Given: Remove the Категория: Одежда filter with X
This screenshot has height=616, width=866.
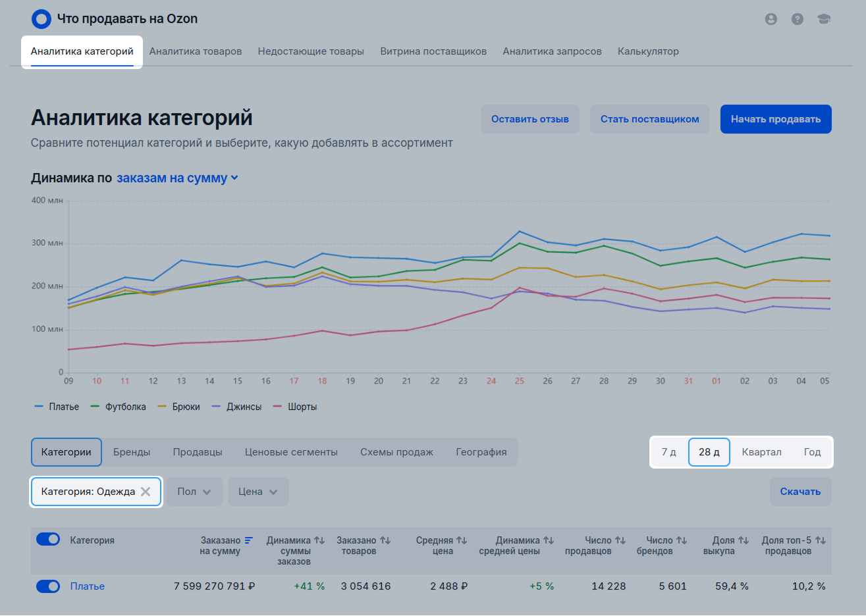Looking at the screenshot, I should point(146,492).
